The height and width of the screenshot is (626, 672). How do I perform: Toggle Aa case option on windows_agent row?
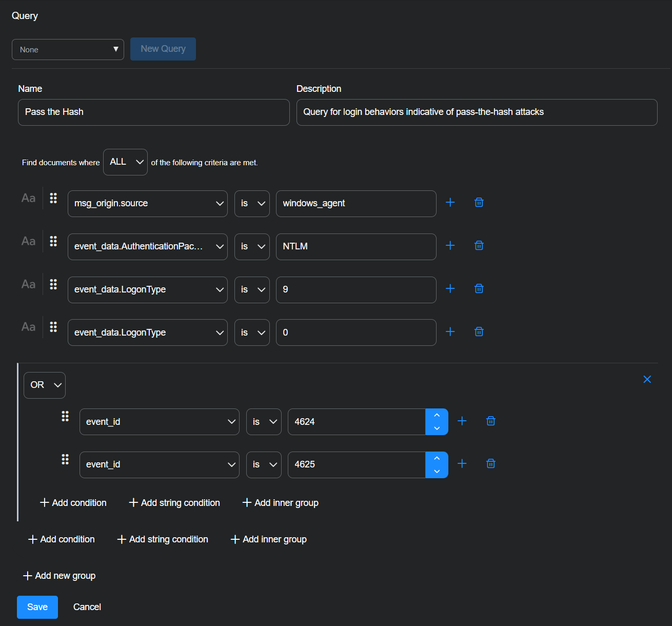pyautogui.click(x=29, y=198)
